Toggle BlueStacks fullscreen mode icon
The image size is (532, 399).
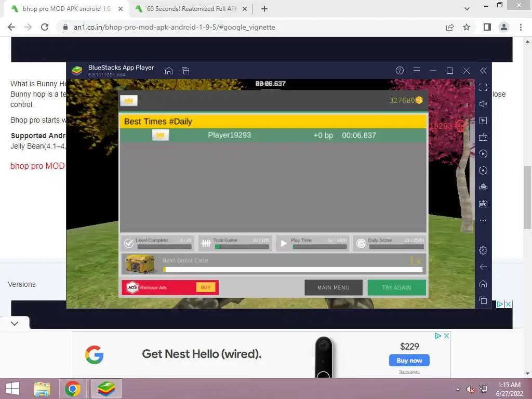(x=483, y=87)
